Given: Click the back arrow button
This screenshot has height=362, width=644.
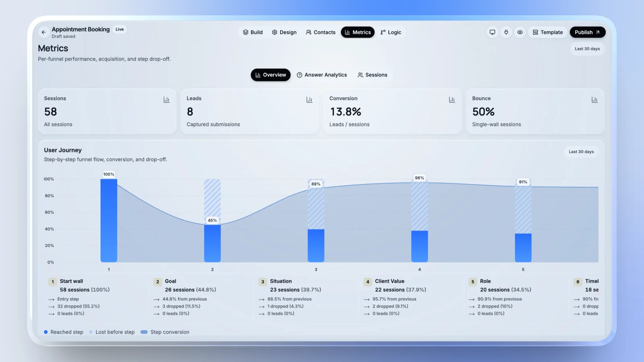Looking at the screenshot, I should click(43, 32).
